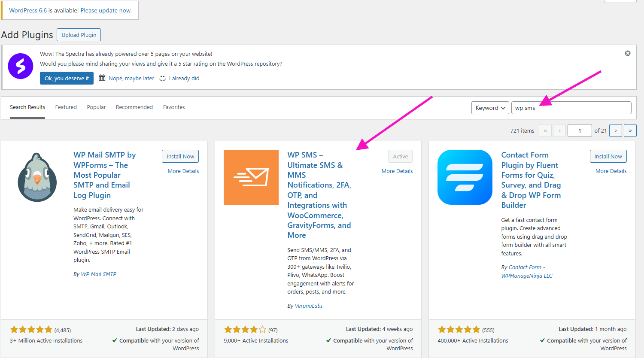Click Please update now link
Screen dimensions: 644x358
[106, 10]
